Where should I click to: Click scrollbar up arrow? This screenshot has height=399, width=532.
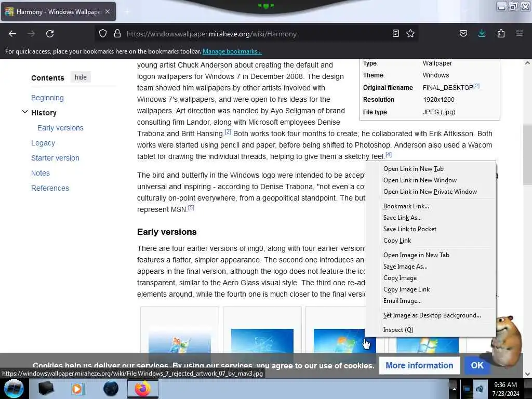527,63
